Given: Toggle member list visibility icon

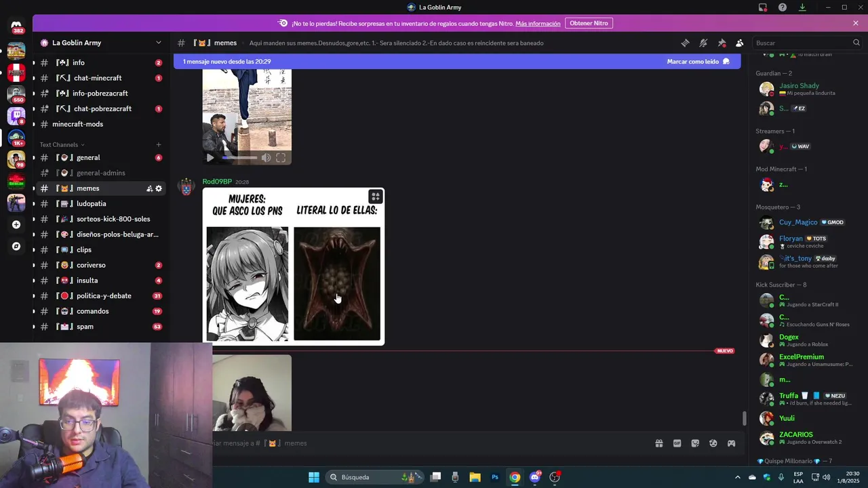Looking at the screenshot, I should click(739, 43).
